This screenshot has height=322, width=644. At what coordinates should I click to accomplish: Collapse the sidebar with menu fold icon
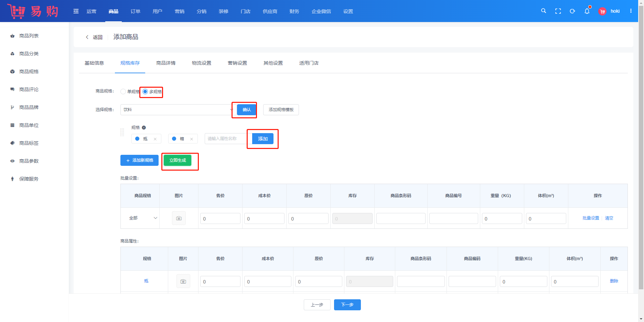point(76,11)
